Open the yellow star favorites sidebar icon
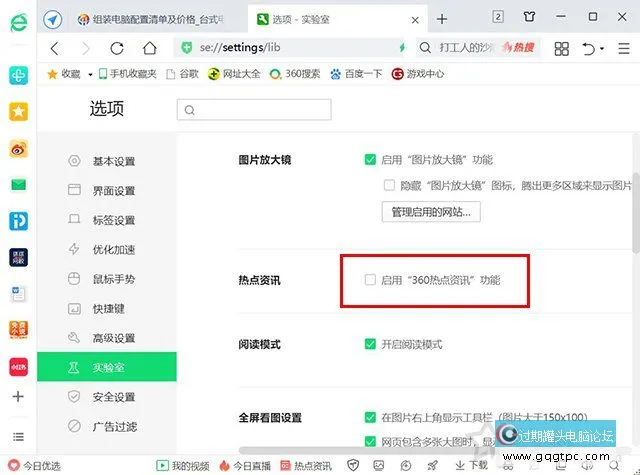The height and width of the screenshot is (475, 640). (18, 112)
